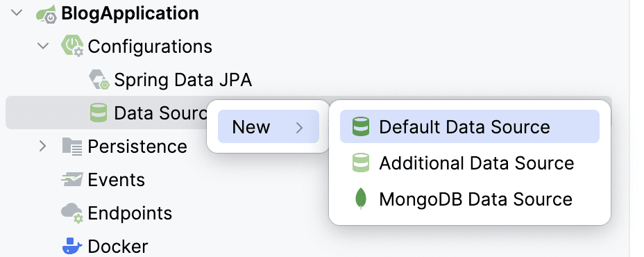Choose MongoDB Data Source menu entry
The width and height of the screenshot is (644, 257).
pyautogui.click(x=469, y=199)
